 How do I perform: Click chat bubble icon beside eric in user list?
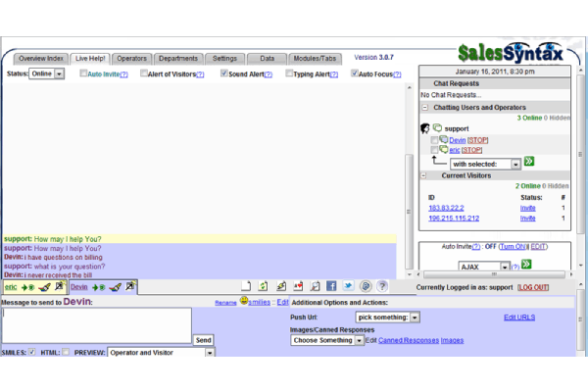(x=444, y=149)
